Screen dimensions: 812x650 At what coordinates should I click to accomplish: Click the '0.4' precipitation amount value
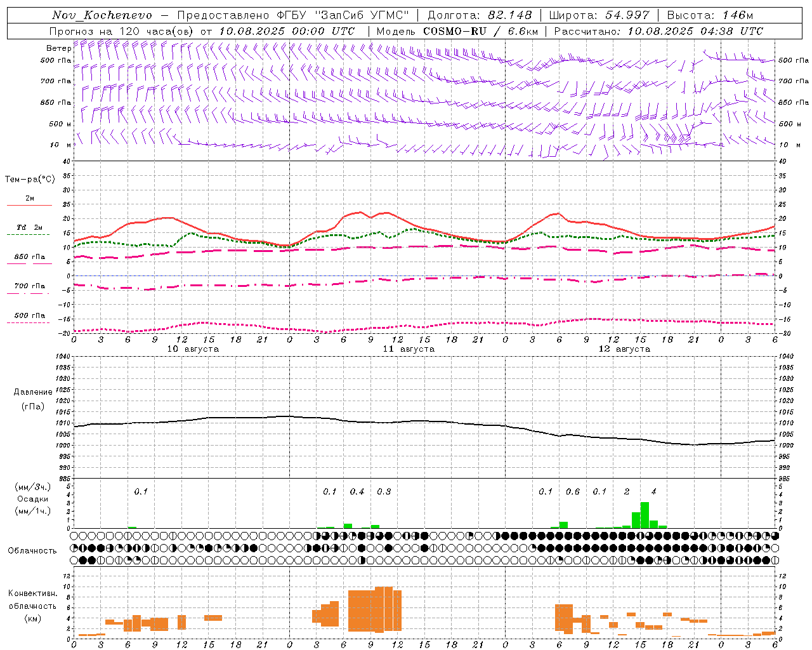357,492
